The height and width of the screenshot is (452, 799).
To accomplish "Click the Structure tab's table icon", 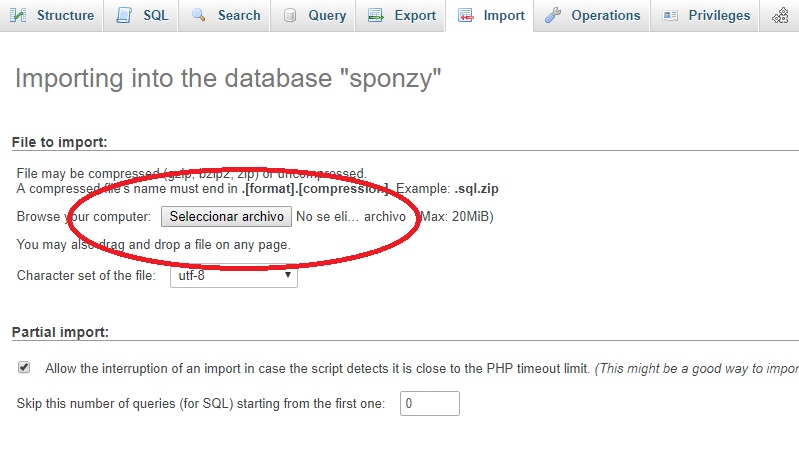I will pyautogui.click(x=19, y=16).
